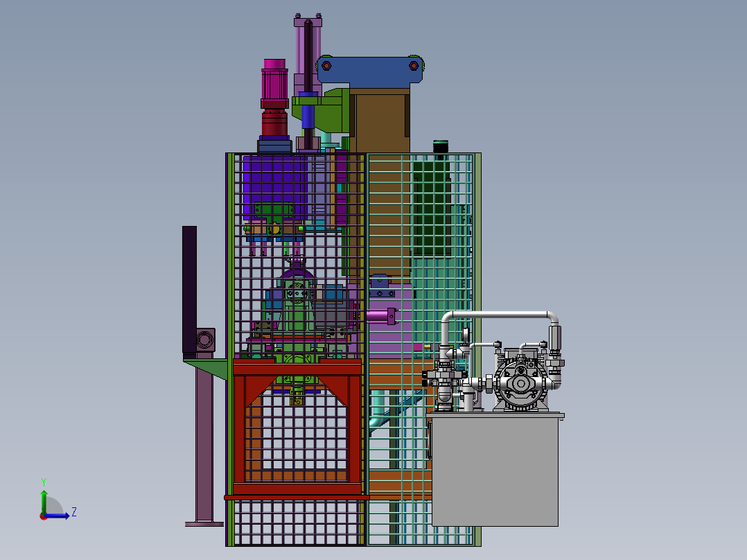Select the small black fan box beside the black column
The width and height of the screenshot is (747, 560).
pos(205,340)
